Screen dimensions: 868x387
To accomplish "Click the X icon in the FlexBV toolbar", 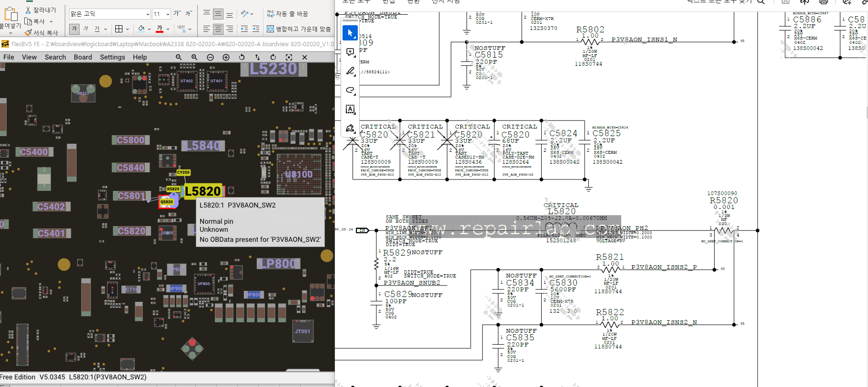I will (x=304, y=57).
